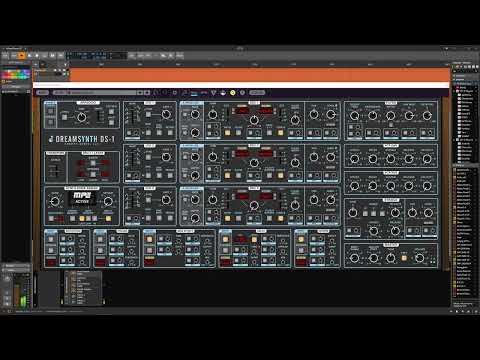The height and width of the screenshot is (360, 480).
Task: Pick a color from the rainbow color palette
Action: click(16, 74)
